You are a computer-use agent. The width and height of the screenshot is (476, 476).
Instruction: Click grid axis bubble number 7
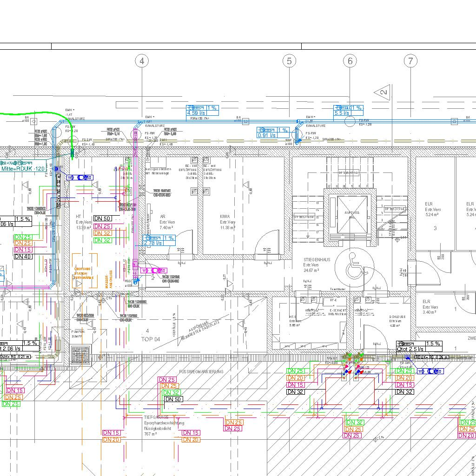coord(410,61)
